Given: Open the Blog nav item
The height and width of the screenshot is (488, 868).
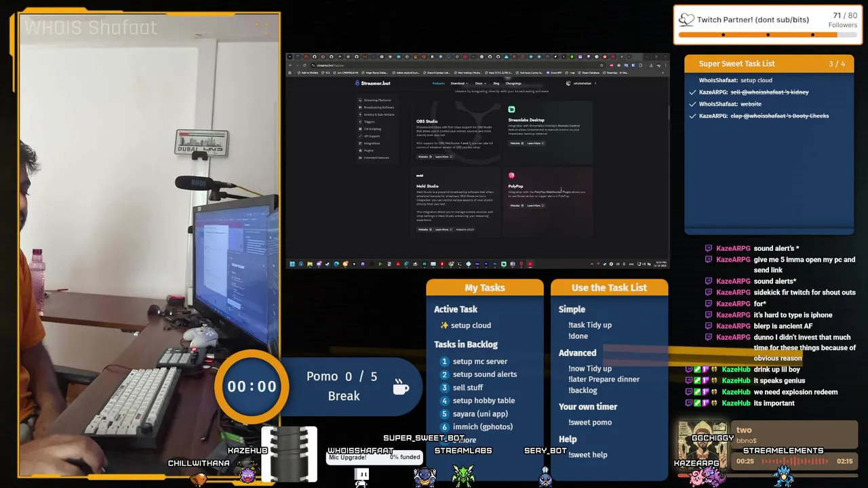Looking at the screenshot, I should tap(496, 83).
